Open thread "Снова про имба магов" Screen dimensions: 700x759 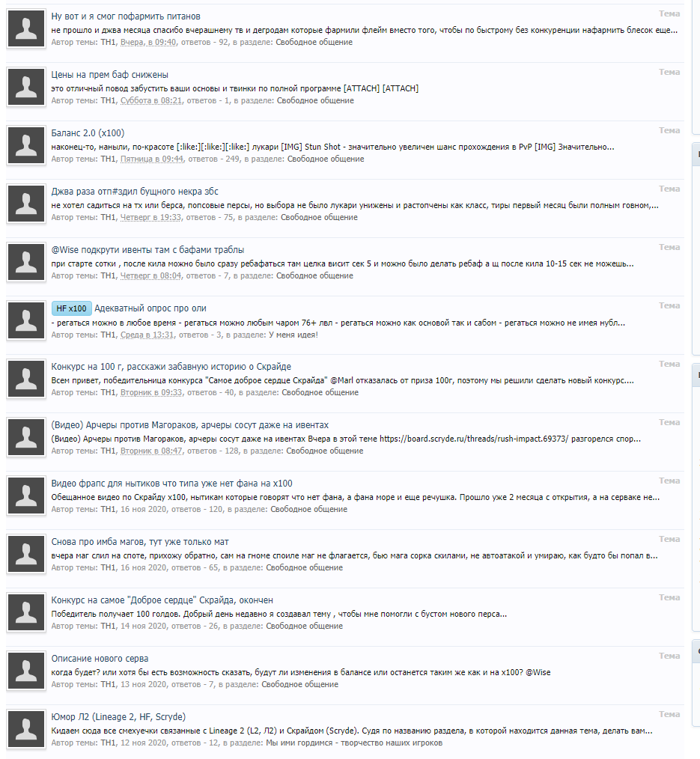pyautogui.click(x=140, y=542)
